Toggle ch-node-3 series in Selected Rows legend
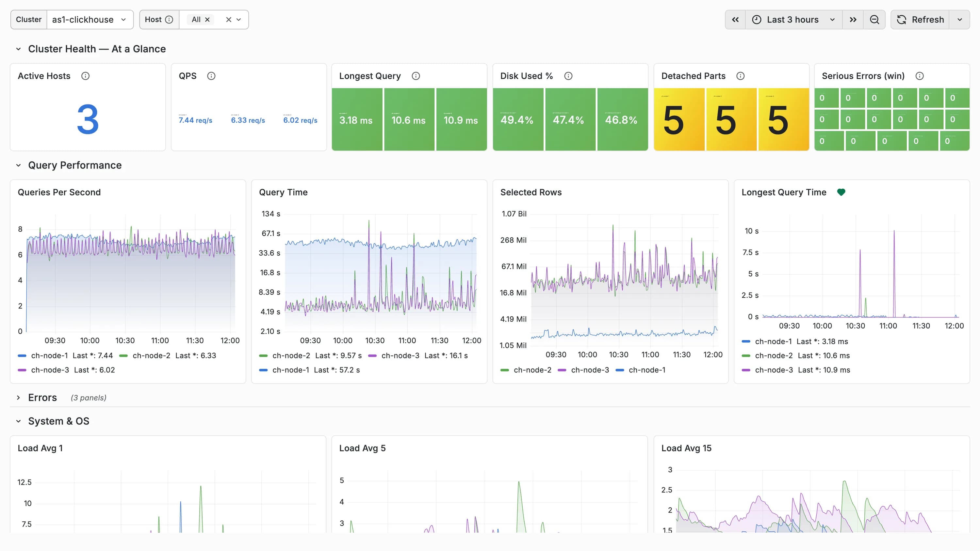 click(590, 370)
